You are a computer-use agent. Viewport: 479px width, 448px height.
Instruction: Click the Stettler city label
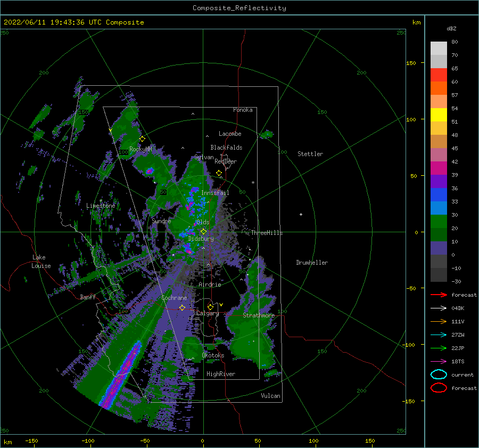(310, 154)
